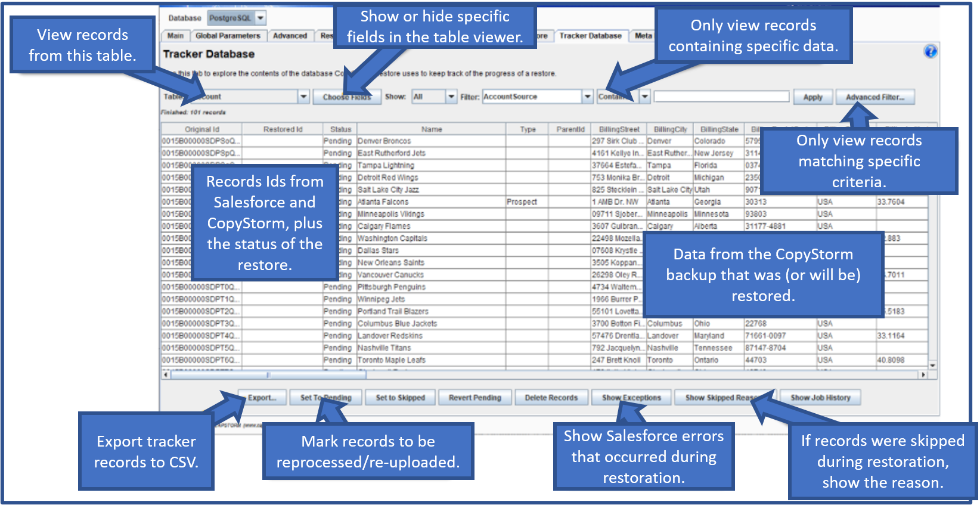Screen dimensions: 980x505
Task: Open the Show All dropdown
Action: point(435,97)
